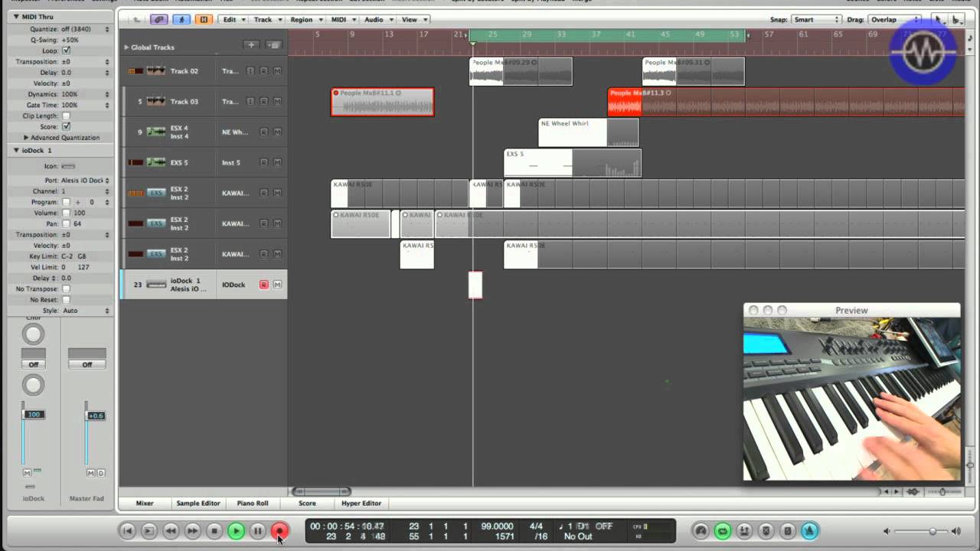Enable the No Transpose checkbox
980x551 pixels.
66,289
